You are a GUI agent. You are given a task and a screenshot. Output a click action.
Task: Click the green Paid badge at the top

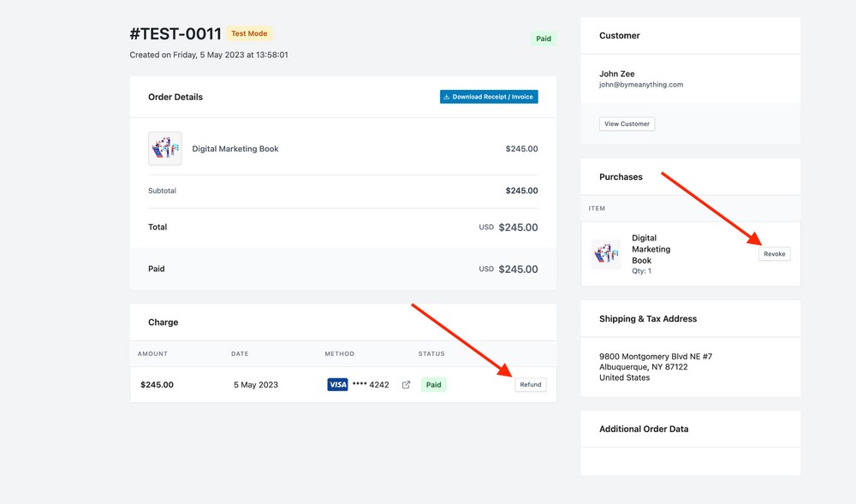pos(544,38)
